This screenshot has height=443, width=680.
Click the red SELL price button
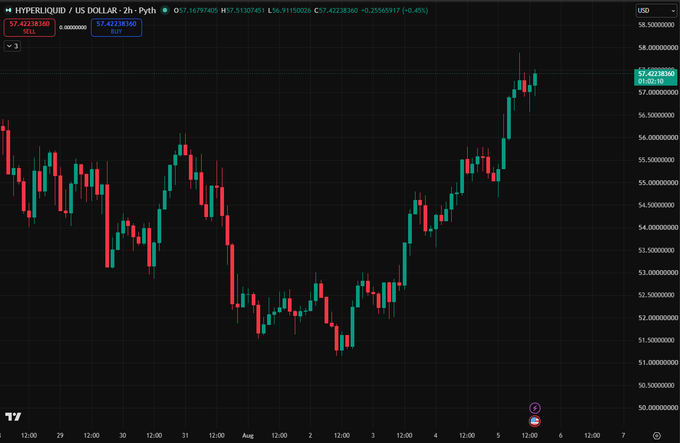[29, 27]
